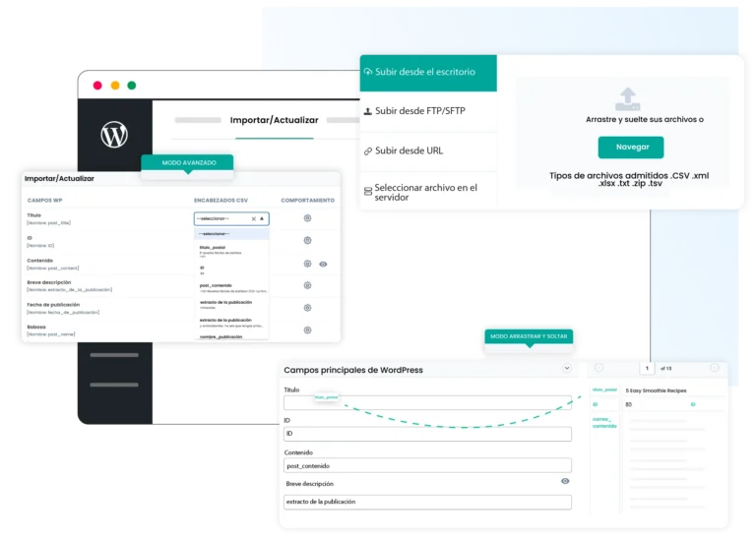Go to previous record with the left arrow
Image resolution: width=756 pixels, height=539 pixels.
[x=598, y=368]
